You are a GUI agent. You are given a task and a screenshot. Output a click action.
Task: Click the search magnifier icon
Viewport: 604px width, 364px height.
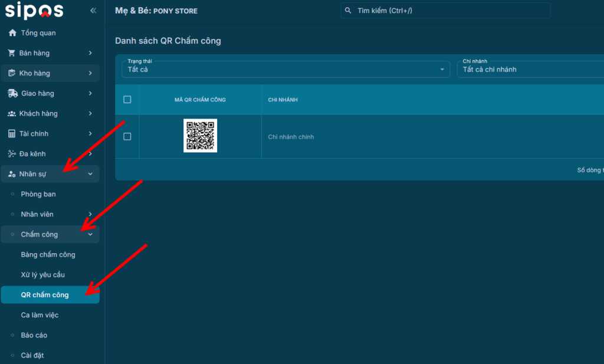pos(348,11)
